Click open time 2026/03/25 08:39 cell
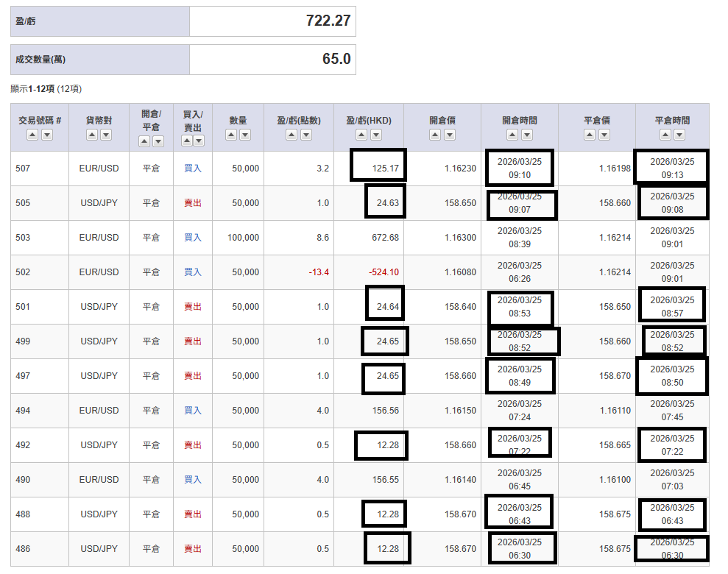Image resolution: width=728 pixels, height=574 pixels. 520,238
